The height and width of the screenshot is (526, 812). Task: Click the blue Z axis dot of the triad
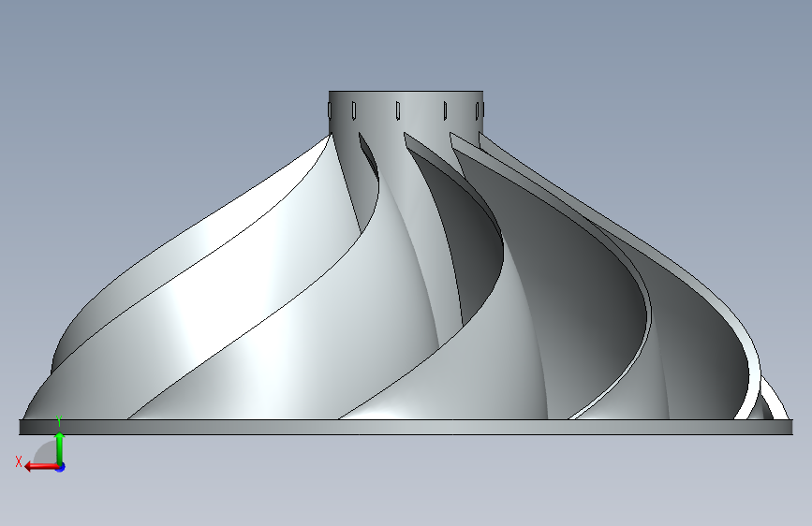(61, 467)
